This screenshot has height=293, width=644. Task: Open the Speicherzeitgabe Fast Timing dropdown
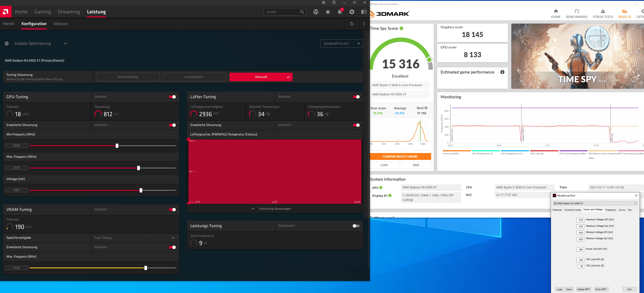point(173,238)
